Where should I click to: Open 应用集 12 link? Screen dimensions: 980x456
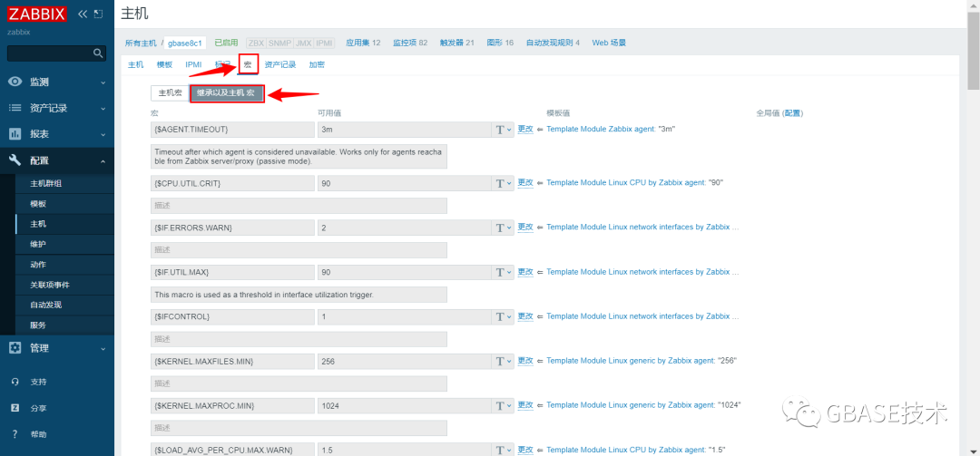[363, 44]
